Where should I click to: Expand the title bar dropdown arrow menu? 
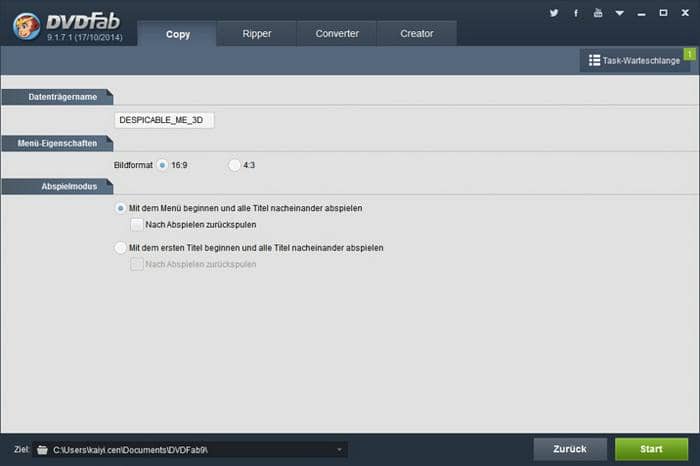click(620, 13)
